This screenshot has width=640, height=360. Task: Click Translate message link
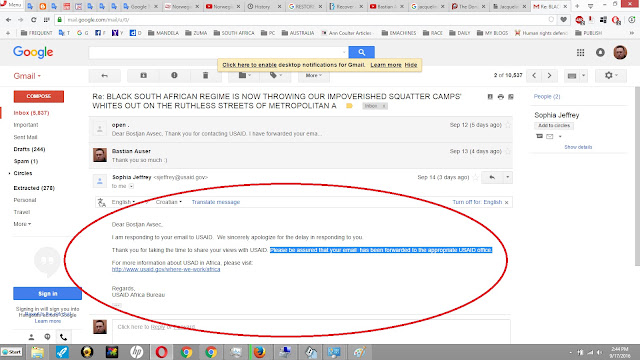pyautogui.click(x=216, y=202)
